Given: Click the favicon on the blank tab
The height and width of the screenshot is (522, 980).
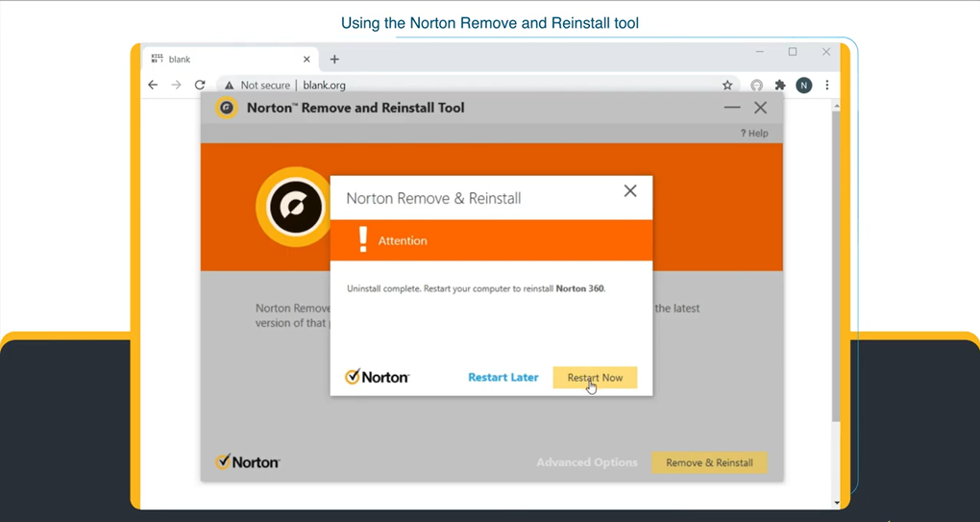Looking at the screenshot, I should coord(157,59).
